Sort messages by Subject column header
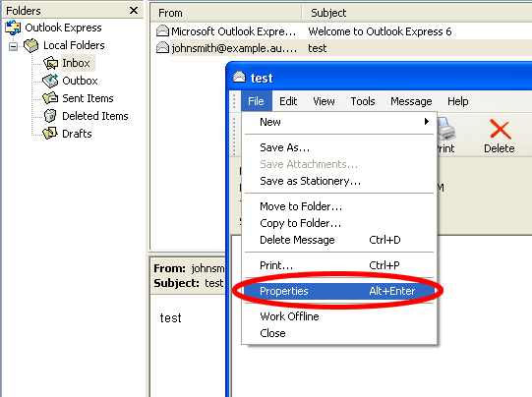532x397 pixels. click(x=417, y=13)
